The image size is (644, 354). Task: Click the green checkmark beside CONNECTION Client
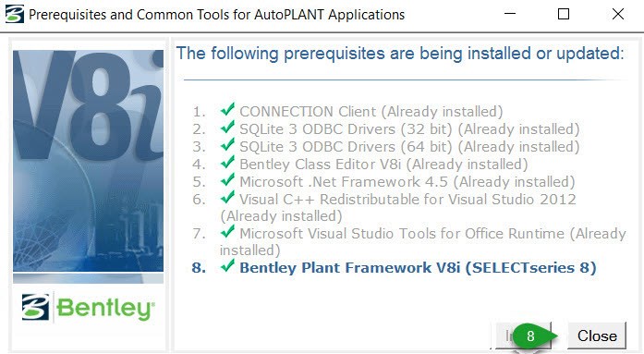tap(227, 110)
